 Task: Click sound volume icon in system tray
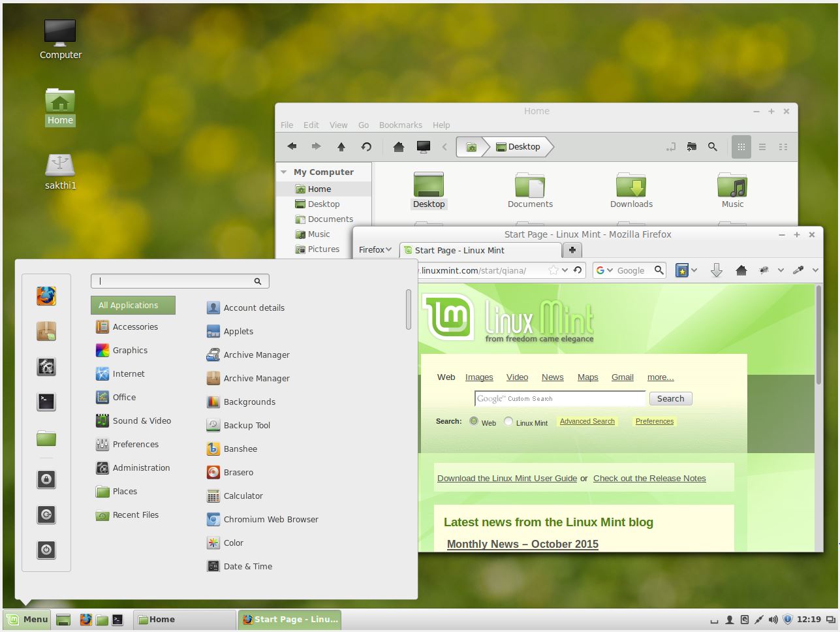tap(773, 620)
